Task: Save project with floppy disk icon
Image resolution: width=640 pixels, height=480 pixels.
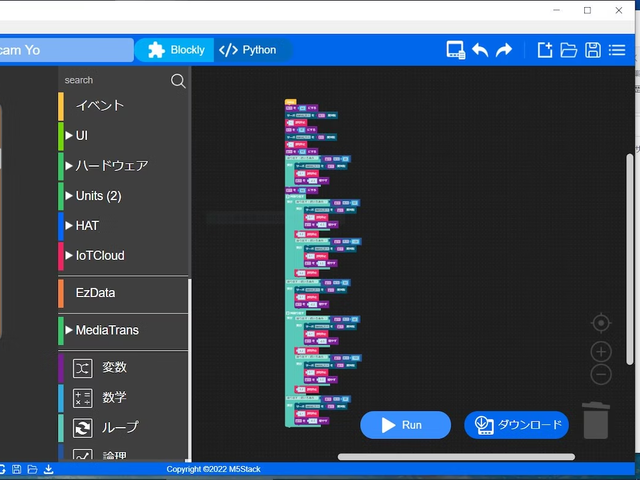Action: (x=593, y=50)
